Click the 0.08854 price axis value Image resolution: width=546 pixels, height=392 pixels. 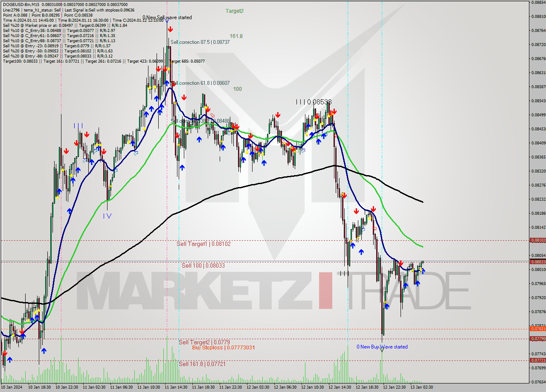[x=538, y=3]
